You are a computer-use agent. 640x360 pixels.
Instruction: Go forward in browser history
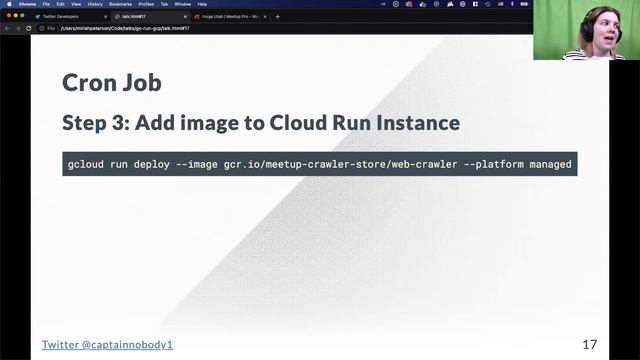tap(18, 28)
